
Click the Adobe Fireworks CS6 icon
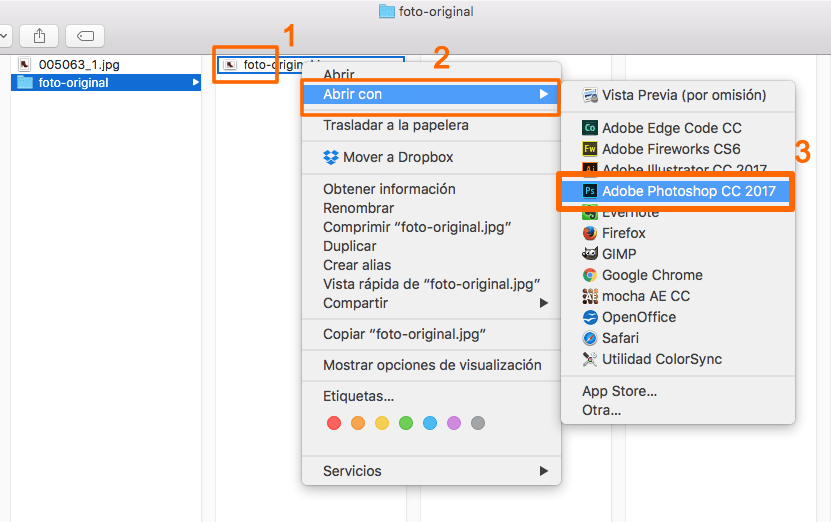(x=590, y=149)
